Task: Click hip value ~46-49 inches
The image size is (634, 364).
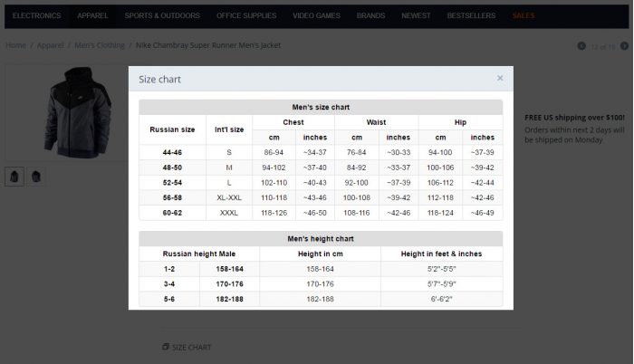Action: point(483,213)
